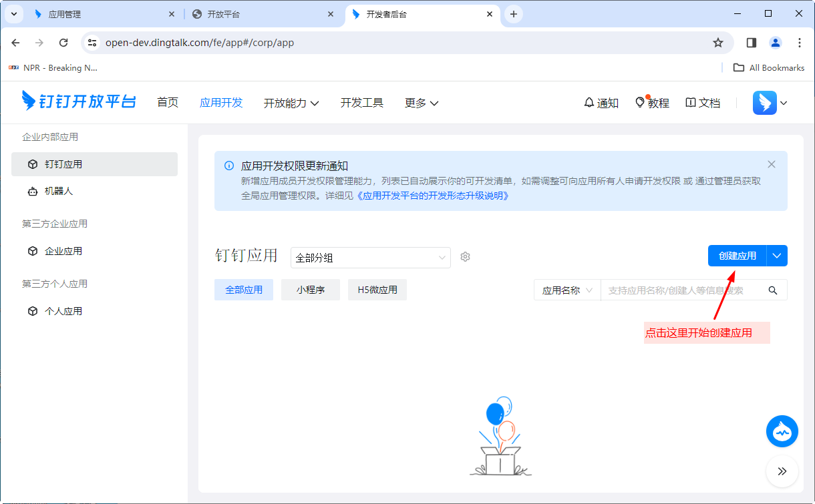Expand the 全部分组 group dropdown
The width and height of the screenshot is (815, 504).
pos(370,258)
